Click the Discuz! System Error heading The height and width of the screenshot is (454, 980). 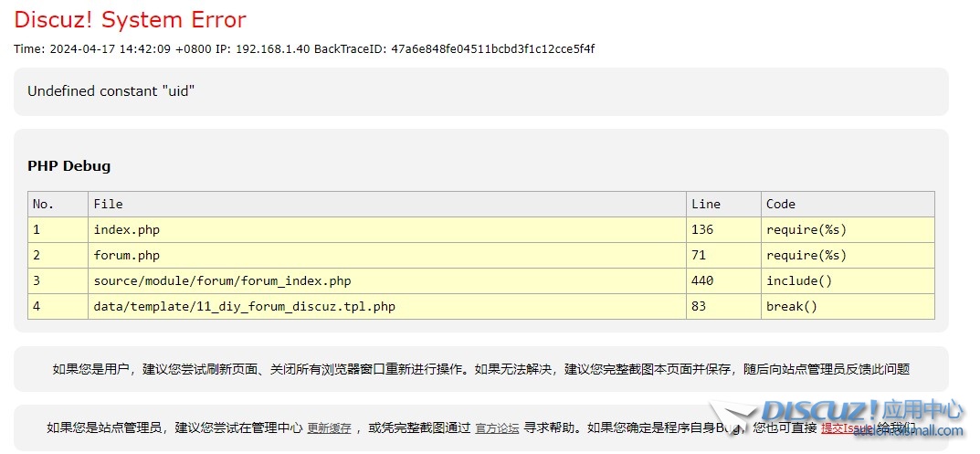pos(130,19)
